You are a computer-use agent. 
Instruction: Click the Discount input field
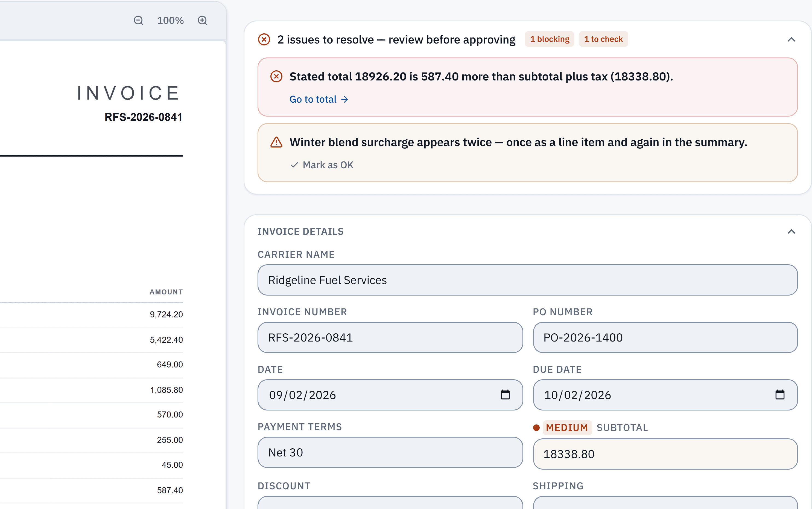390,503
